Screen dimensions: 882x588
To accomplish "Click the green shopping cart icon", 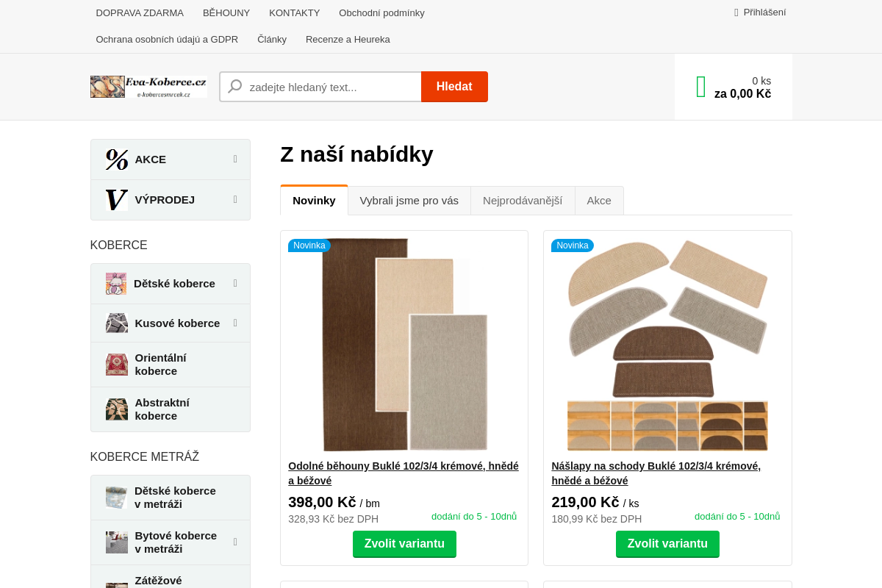I will pyautogui.click(x=700, y=87).
